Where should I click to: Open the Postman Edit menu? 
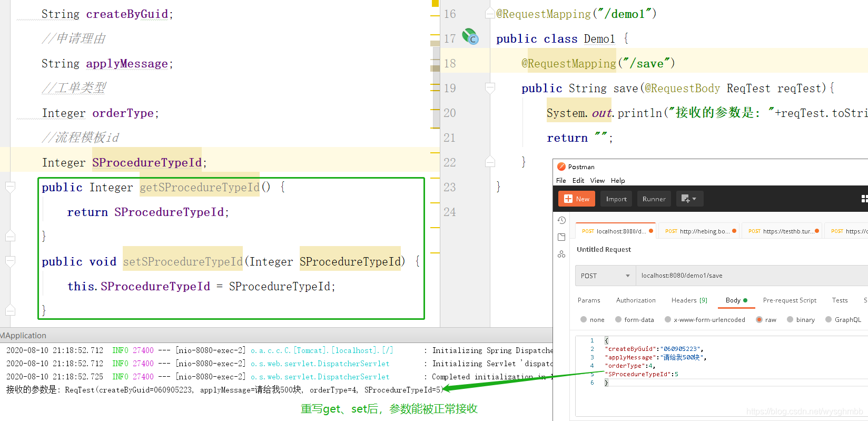click(x=578, y=180)
